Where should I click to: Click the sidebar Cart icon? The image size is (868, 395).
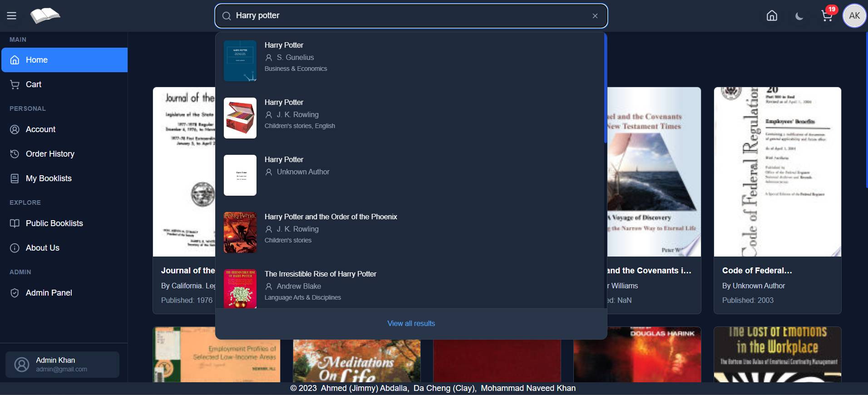coord(15,84)
